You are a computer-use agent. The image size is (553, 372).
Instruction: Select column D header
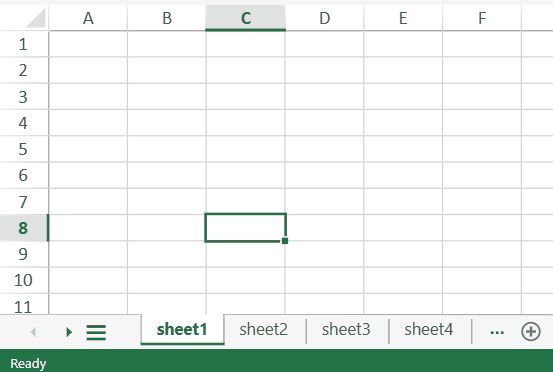324,18
